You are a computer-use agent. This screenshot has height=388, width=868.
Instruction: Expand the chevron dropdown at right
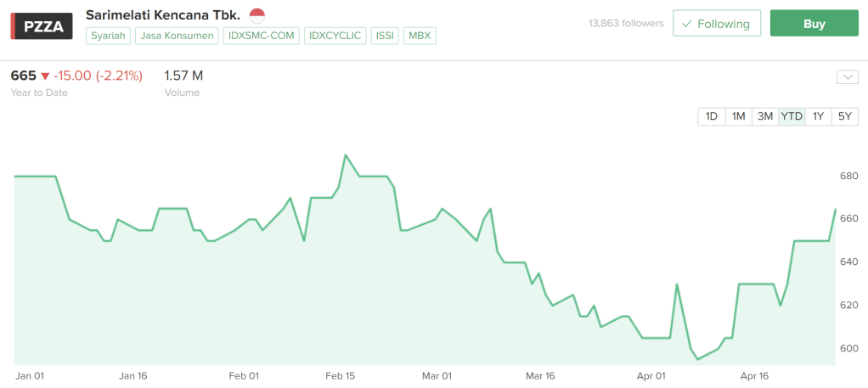(x=847, y=77)
